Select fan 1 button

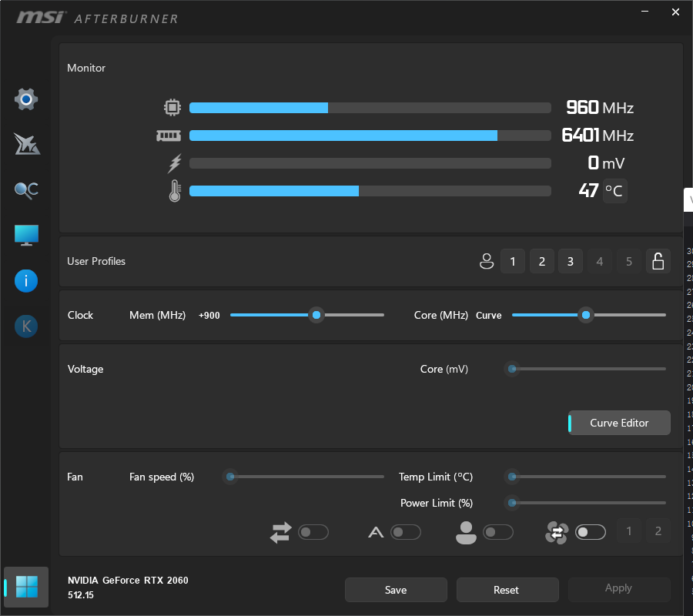pos(629,531)
